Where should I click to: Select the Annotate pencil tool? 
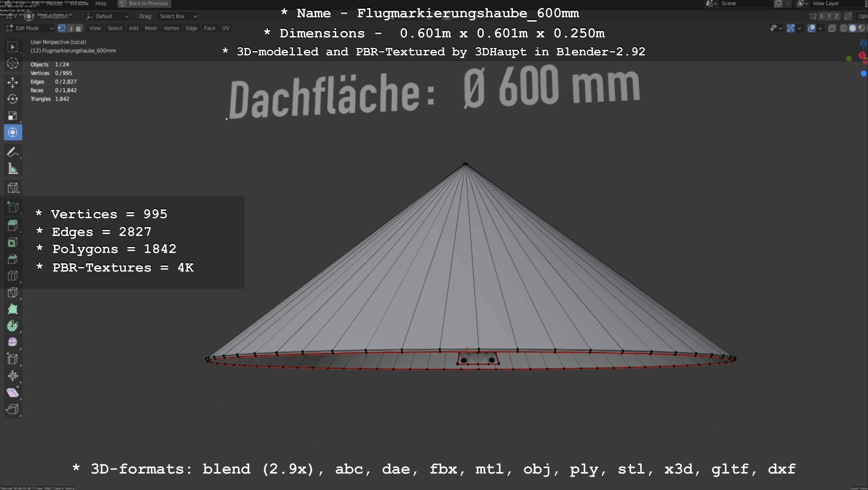tap(13, 152)
